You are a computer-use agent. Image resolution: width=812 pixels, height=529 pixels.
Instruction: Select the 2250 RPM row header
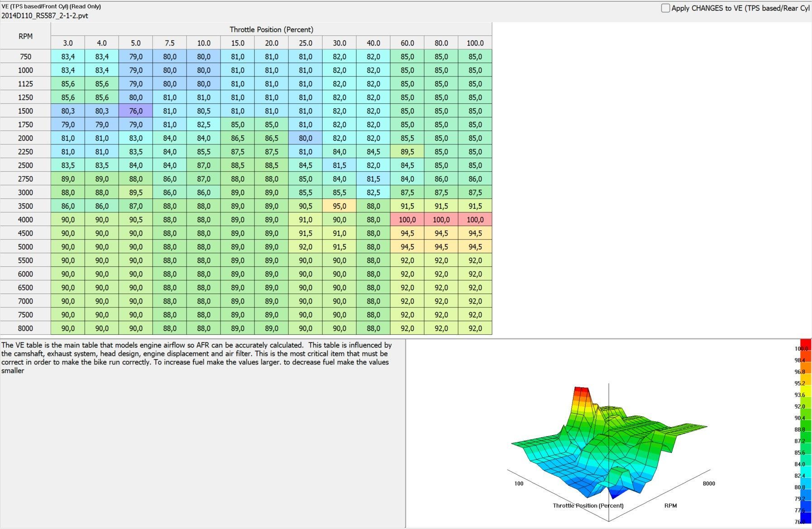(25, 152)
